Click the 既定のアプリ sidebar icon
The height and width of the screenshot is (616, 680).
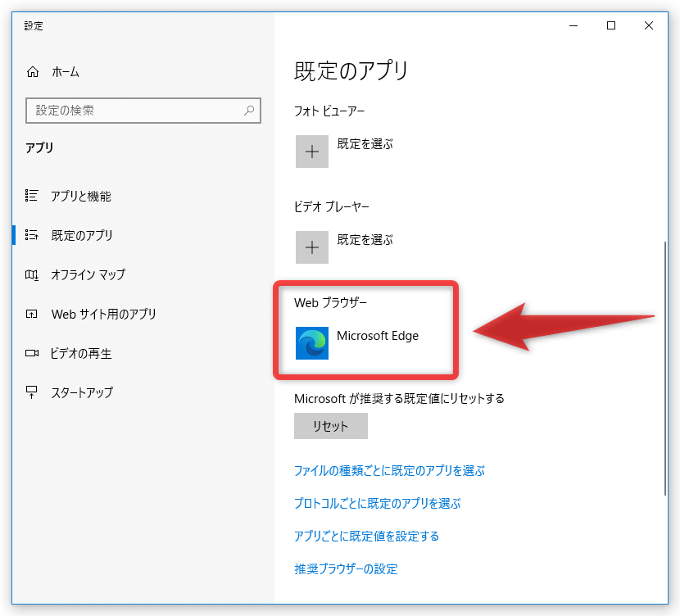tap(32, 235)
